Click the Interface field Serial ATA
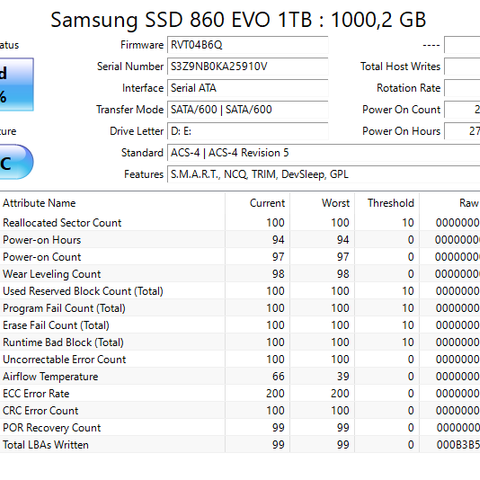480x480 pixels. click(x=247, y=88)
